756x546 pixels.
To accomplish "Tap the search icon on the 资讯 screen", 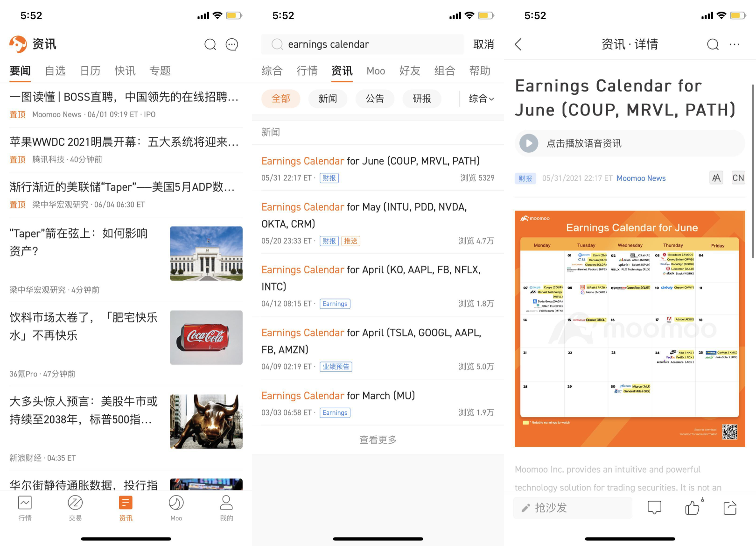I will pyautogui.click(x=210, y=44).
